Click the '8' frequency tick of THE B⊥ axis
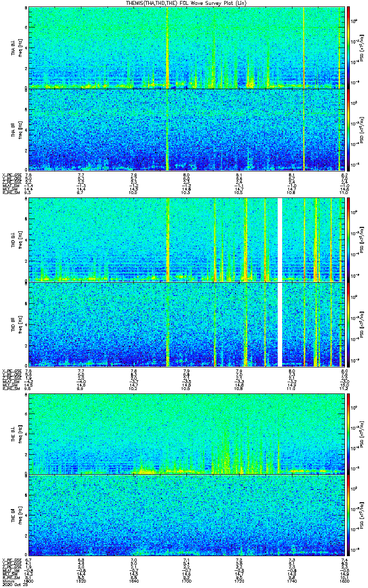The image size is (368, 588). [x=26, y=393]
